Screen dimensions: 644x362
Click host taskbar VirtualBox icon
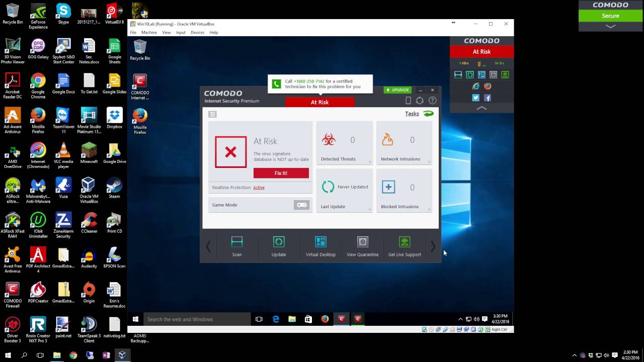[122, 355]
